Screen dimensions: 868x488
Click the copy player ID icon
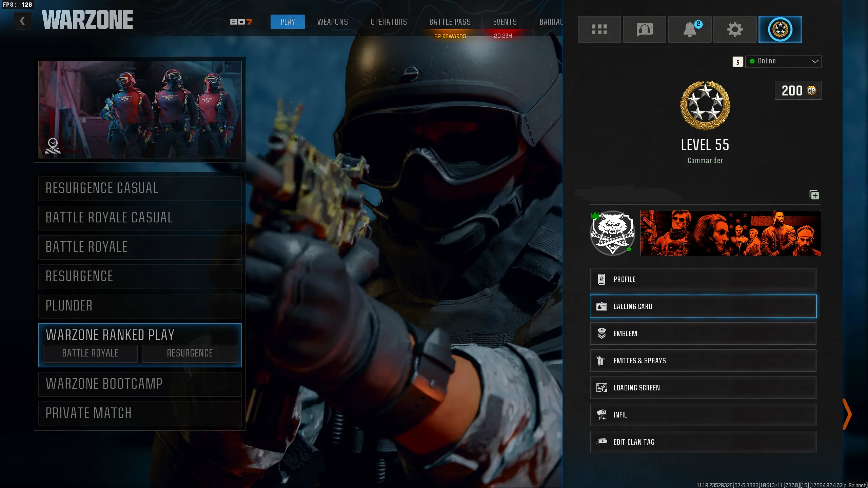[x=814, y=195]
